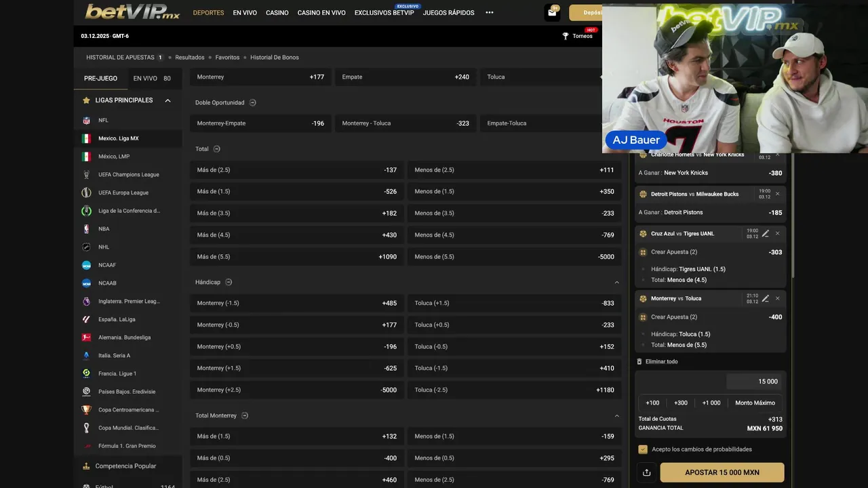
Task: Collapse the Total market
Action: pyautogui.click(x=217, y=148)
